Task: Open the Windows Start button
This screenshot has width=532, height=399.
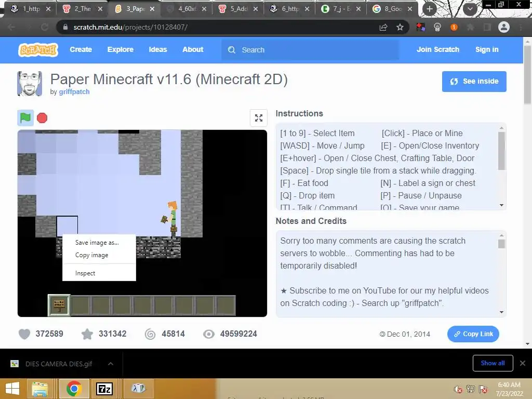Action: click(12, 389)
